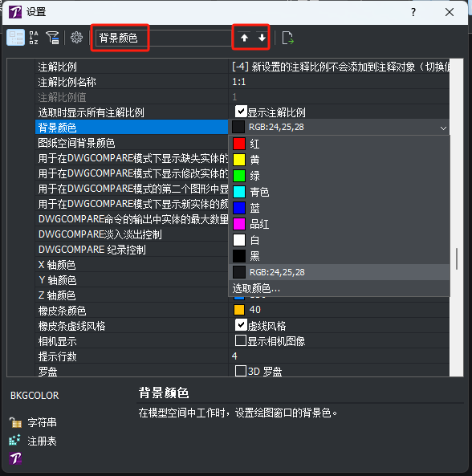Click the 背景颜色 search field

(x=163, y=38)
